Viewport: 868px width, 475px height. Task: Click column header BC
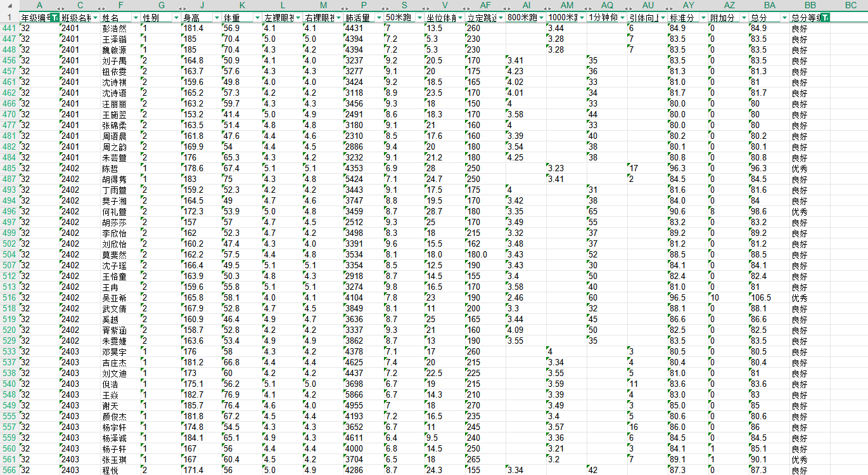pyautogui.click(x=850, y=5)
